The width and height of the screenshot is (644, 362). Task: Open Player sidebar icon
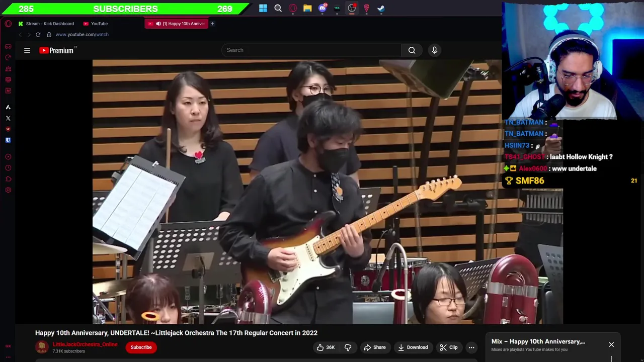[x=8, y=157]
